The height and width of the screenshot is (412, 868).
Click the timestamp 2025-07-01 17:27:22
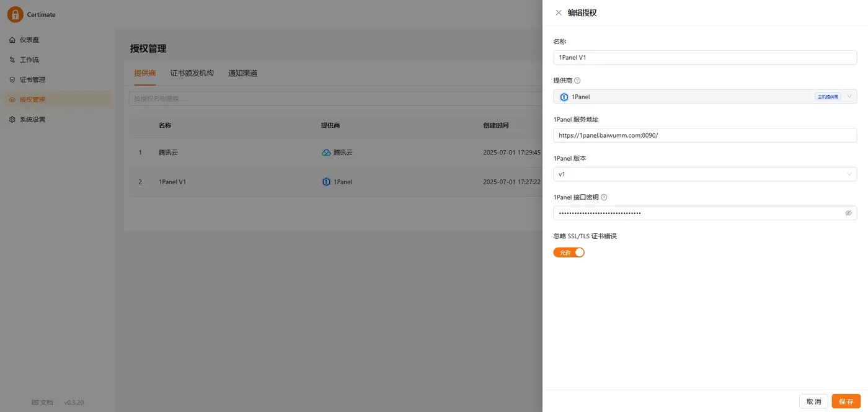[511, 182]
